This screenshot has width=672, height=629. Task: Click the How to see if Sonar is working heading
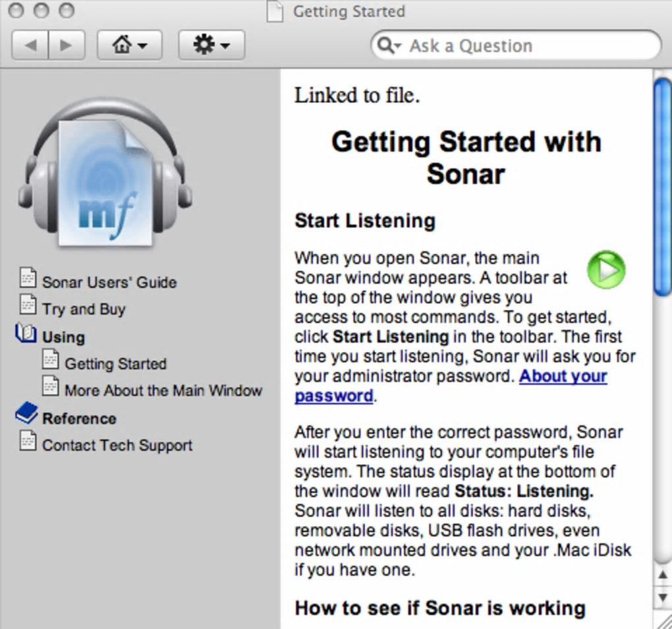440,608
